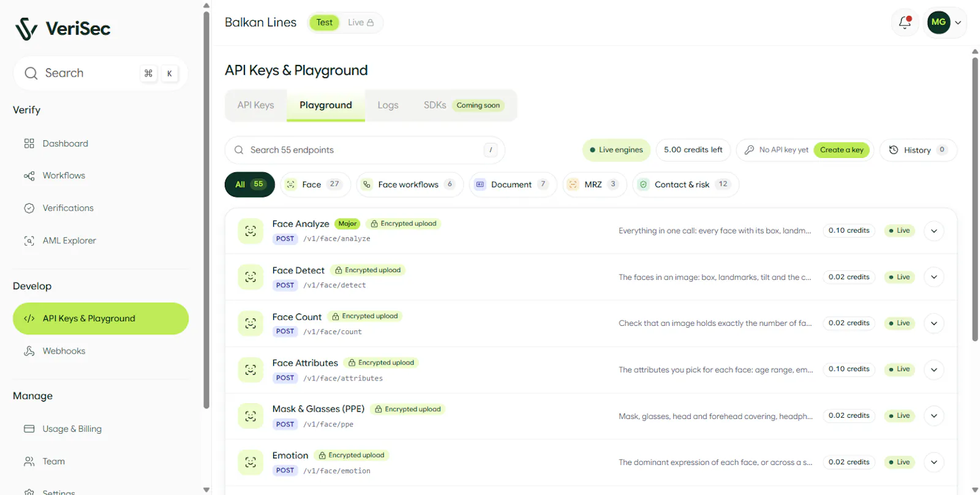This screenshot has height=495, width=980.
Task: Expand the Face Analyze row
Action: 934,231
